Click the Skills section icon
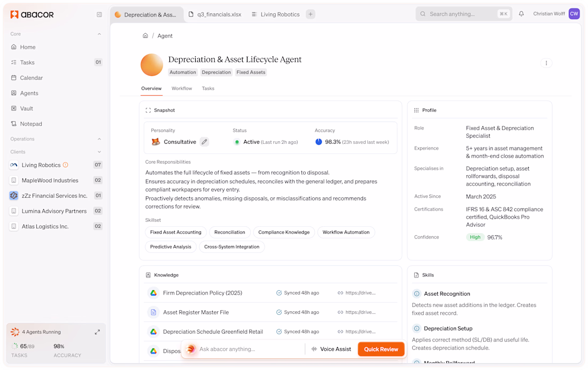Viewport: 588px width, 370px height. point(416,275)
